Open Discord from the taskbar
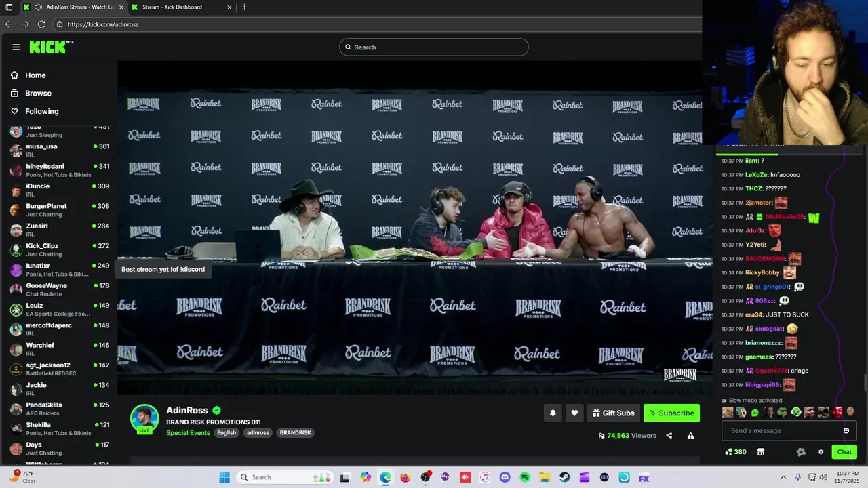The image size is (868, 488). (x=505, y=477)
